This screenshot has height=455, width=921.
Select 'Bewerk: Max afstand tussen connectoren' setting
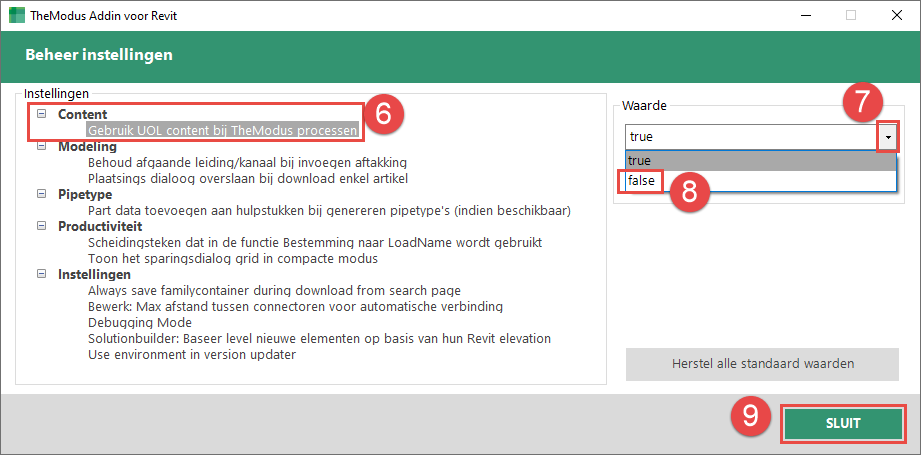click(295, 306)
